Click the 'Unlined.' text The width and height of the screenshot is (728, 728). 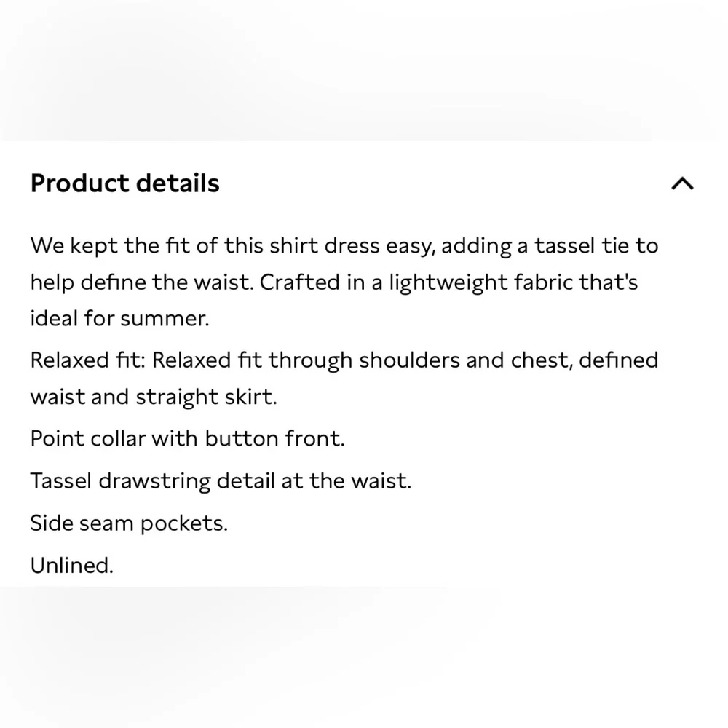(x=72, y=566)
